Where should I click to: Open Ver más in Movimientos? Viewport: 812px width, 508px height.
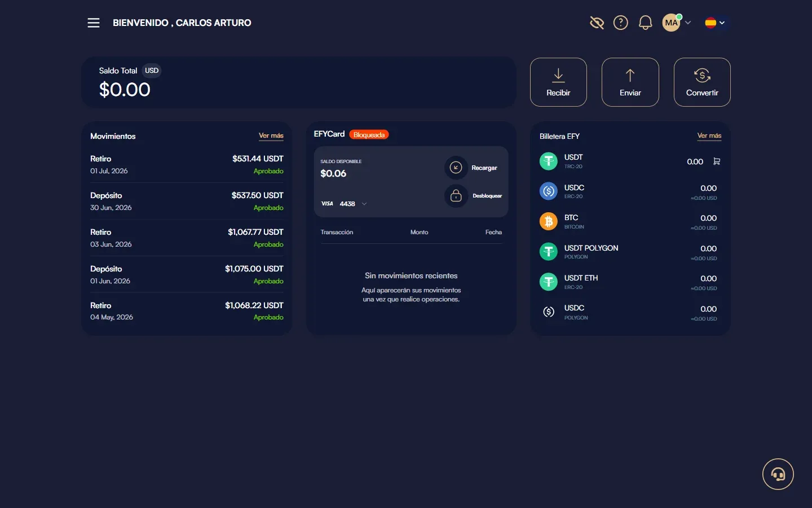coord(271,135)
